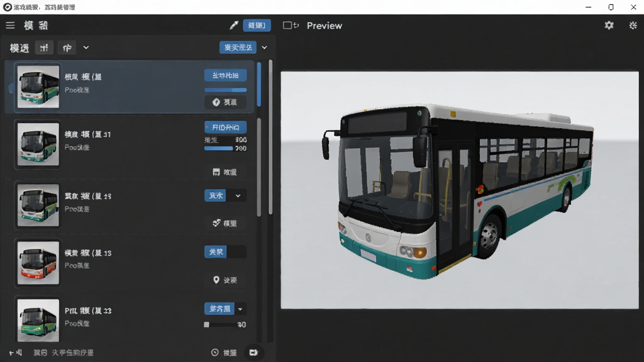Select the bus thumbnail in the PtIL row

click(38, 320)
